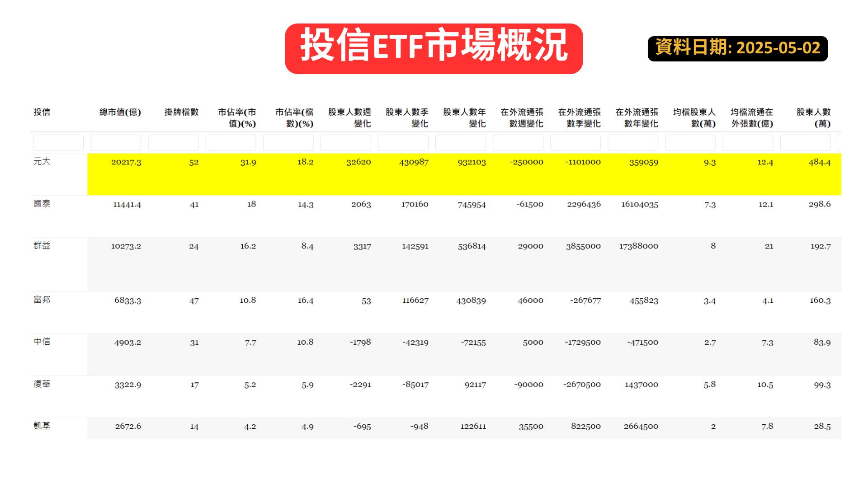The width and height of the screenshot is (868, 488).
Task: Click filter field under 股東人數週變化
Action: 345,143
